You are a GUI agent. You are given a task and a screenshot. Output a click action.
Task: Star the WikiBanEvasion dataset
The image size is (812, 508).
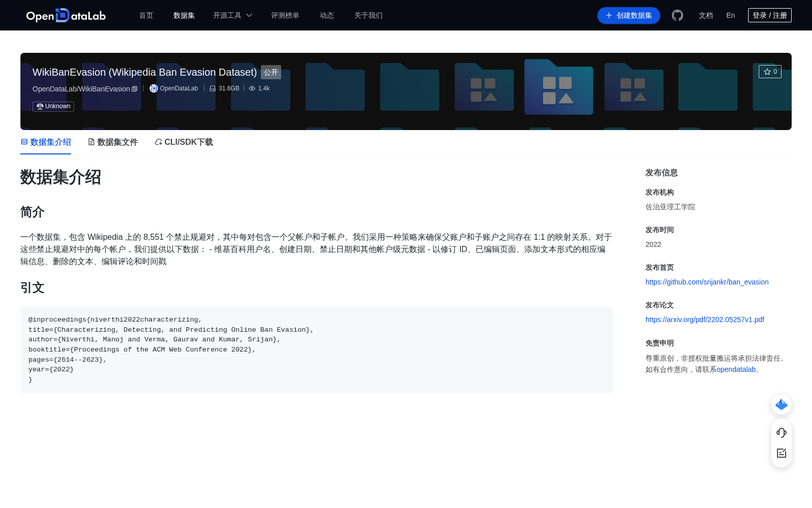pyautogui.click(x=770, y=72)
